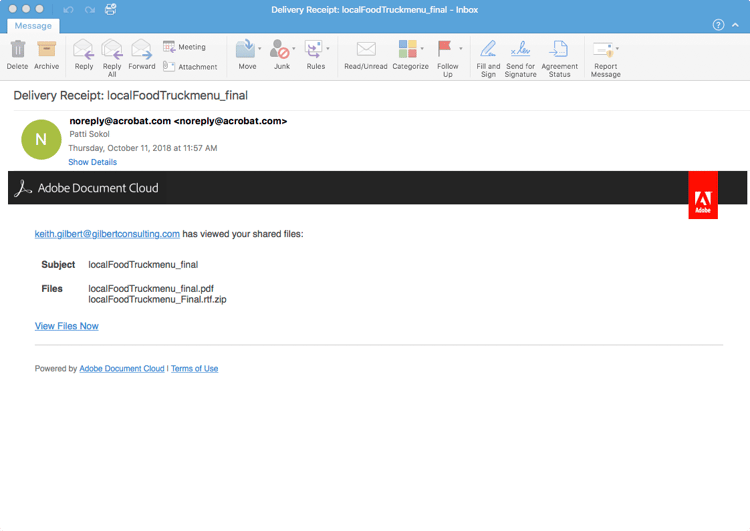The image size is (750, 531).
Task: Open the Follow Up flag dropdown arrow
Action: pos(461,48)
